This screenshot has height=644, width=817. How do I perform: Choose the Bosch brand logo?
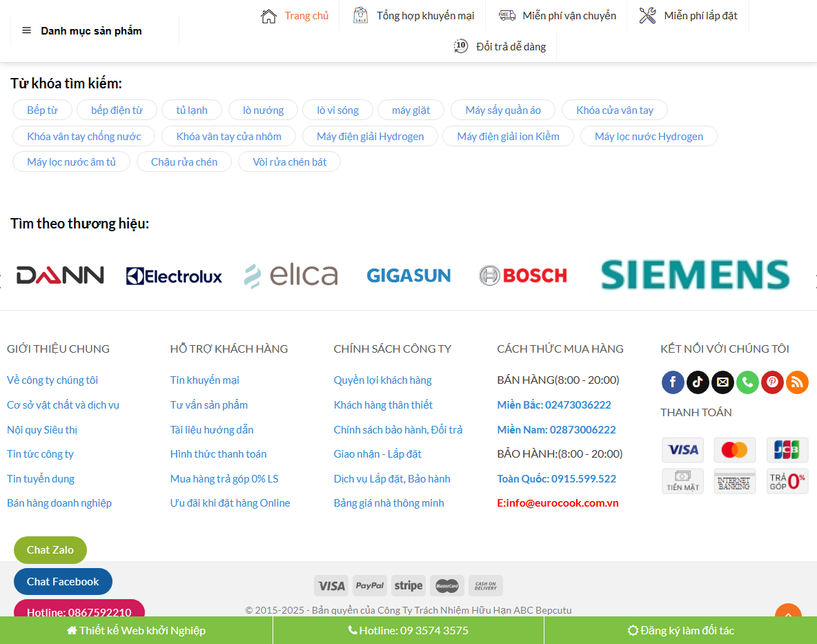coord(523,275)
